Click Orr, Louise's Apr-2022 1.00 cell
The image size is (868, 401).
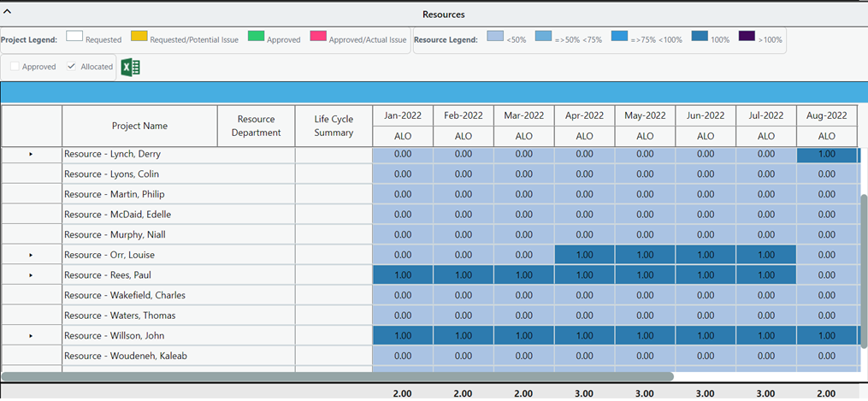pos(585,255)
